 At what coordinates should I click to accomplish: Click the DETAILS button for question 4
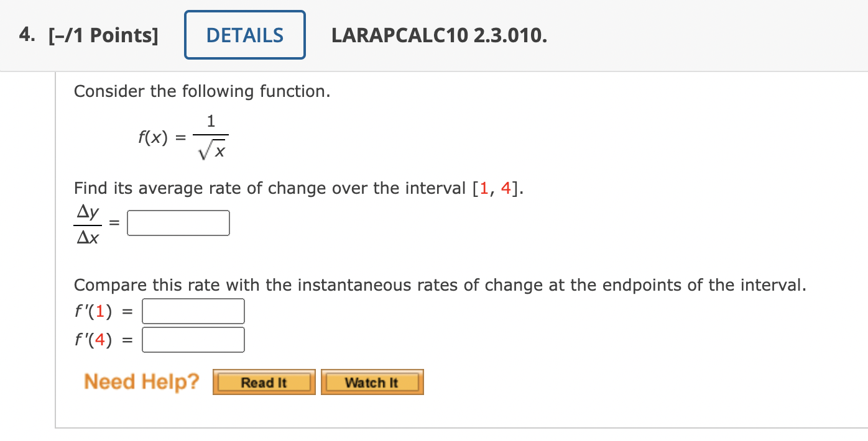coord(244,35)
